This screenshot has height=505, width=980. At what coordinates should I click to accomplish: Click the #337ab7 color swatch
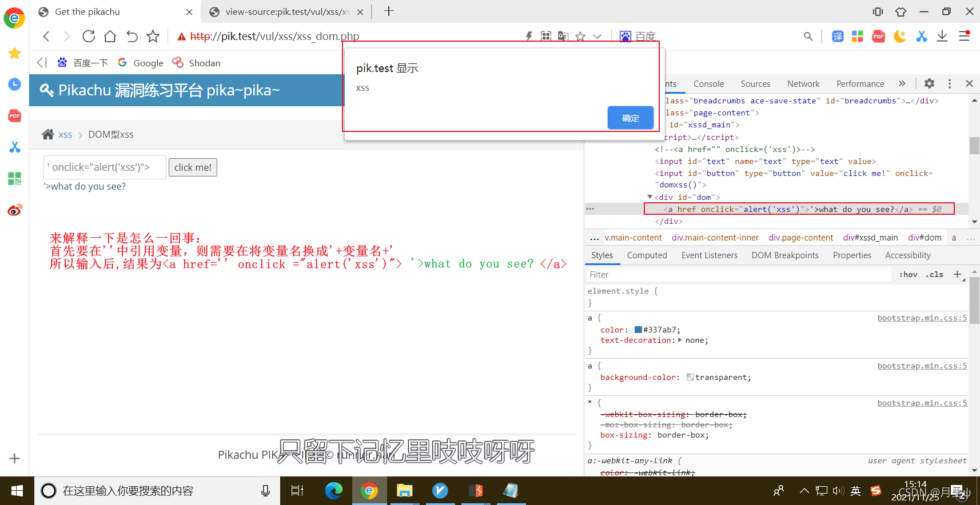click(638, 330)
